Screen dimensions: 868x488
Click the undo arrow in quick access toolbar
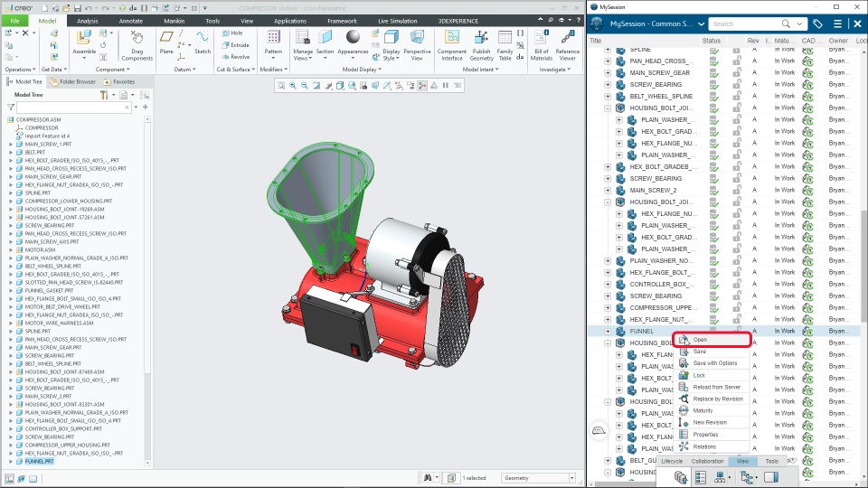point(89,8)
